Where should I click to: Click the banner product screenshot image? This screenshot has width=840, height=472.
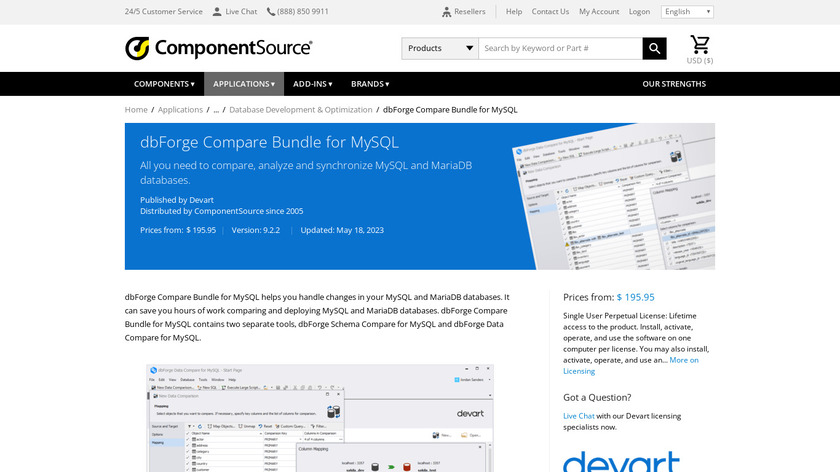(x=613, y=197)
